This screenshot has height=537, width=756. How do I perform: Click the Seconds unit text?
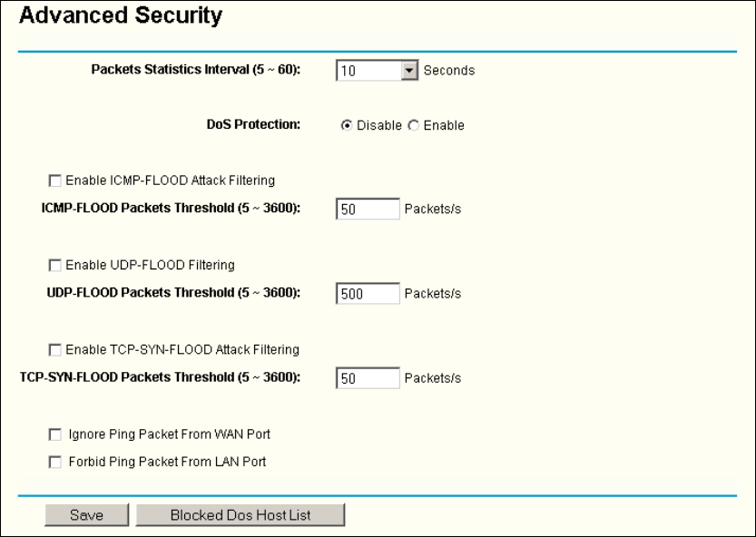[449, 71]
